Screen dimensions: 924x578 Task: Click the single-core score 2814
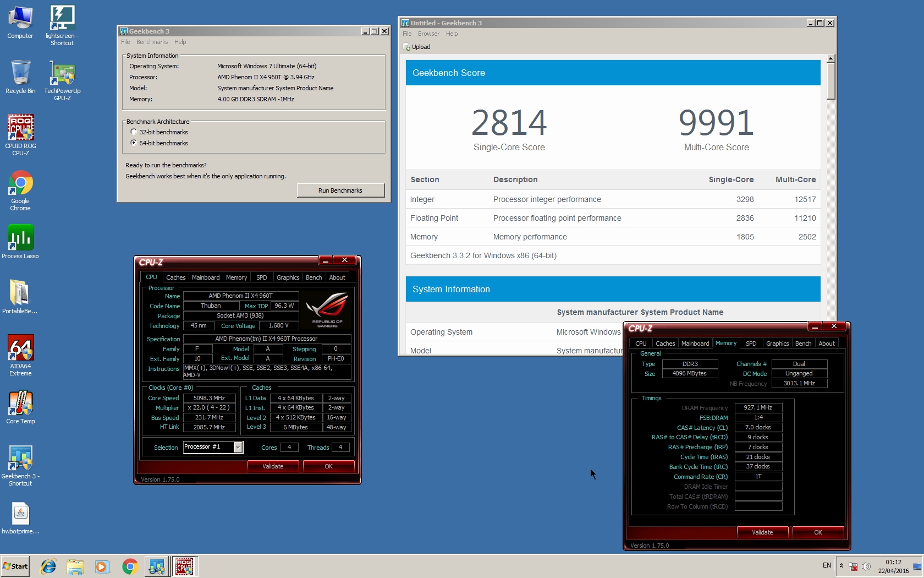509,122
